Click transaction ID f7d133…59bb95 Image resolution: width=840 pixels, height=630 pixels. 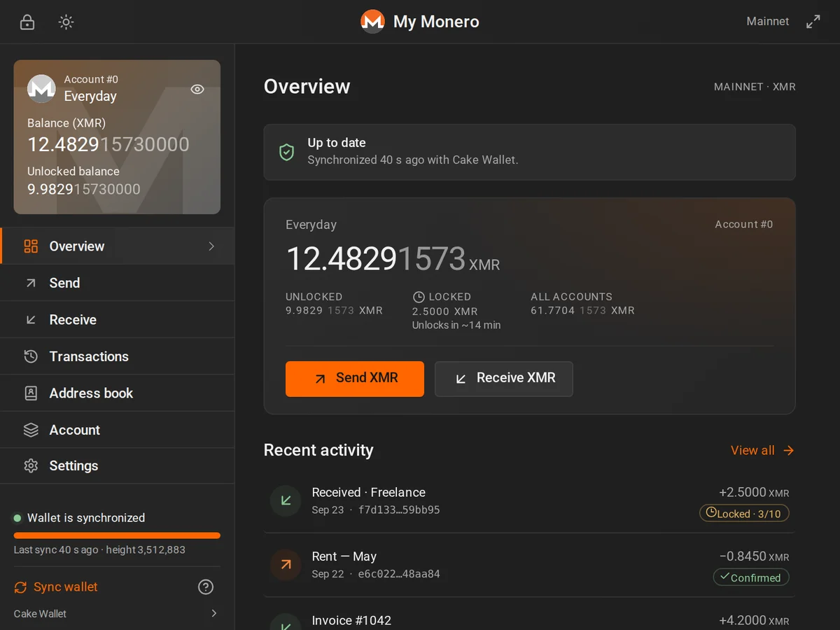coord(399,510)
